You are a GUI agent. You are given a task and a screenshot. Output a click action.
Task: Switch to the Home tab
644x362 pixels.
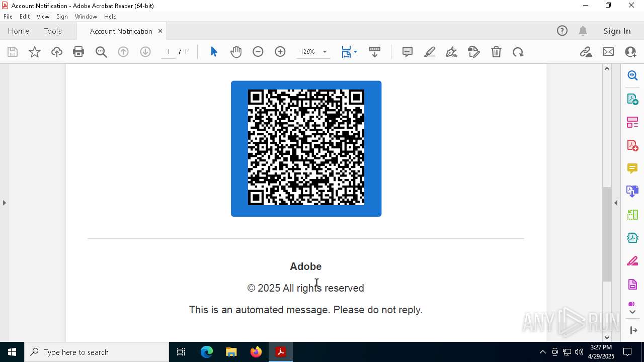click(19, 31)
